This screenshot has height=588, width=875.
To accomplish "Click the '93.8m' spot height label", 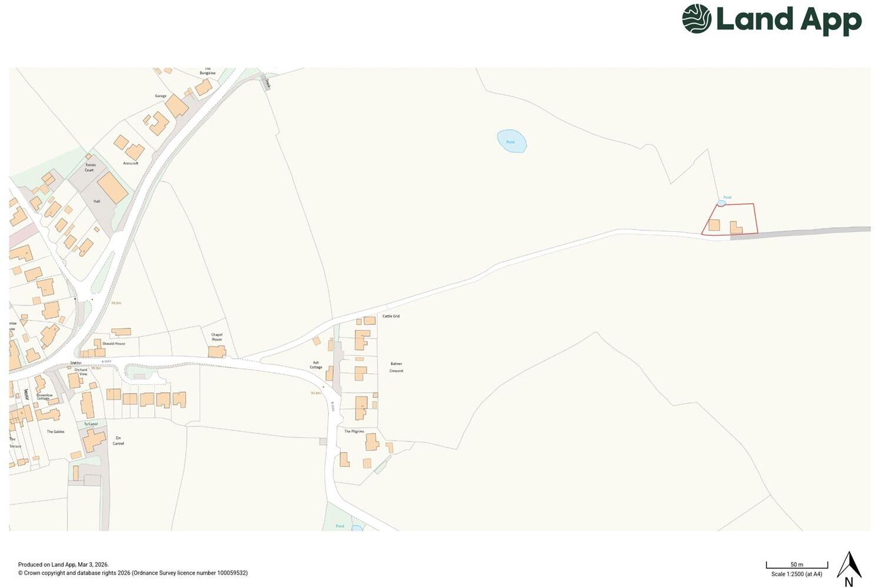I will point(316,393).
